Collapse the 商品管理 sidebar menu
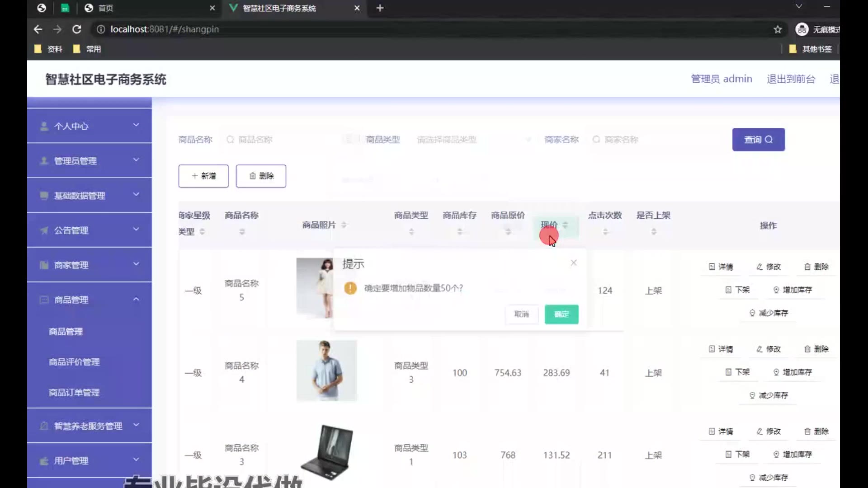 coord(90,300)
